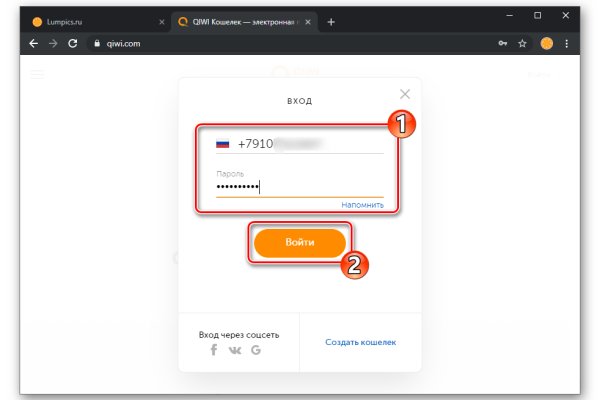Switch to the Lumpics.ru tab
Image resolution: width=600 pixels, height=400 pixels.
point(90,21)
